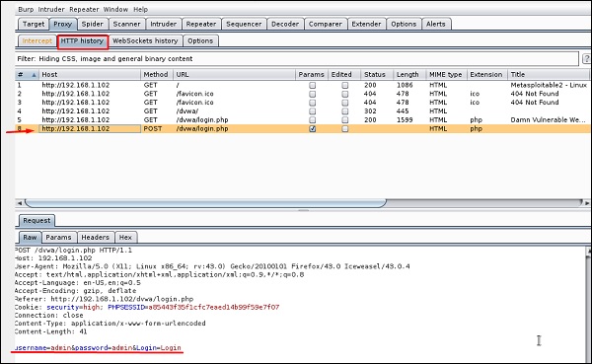Open the Burp menu
The height and width of the screenshot is (364, 592).
pyautogui.click(x=26, y=10)
